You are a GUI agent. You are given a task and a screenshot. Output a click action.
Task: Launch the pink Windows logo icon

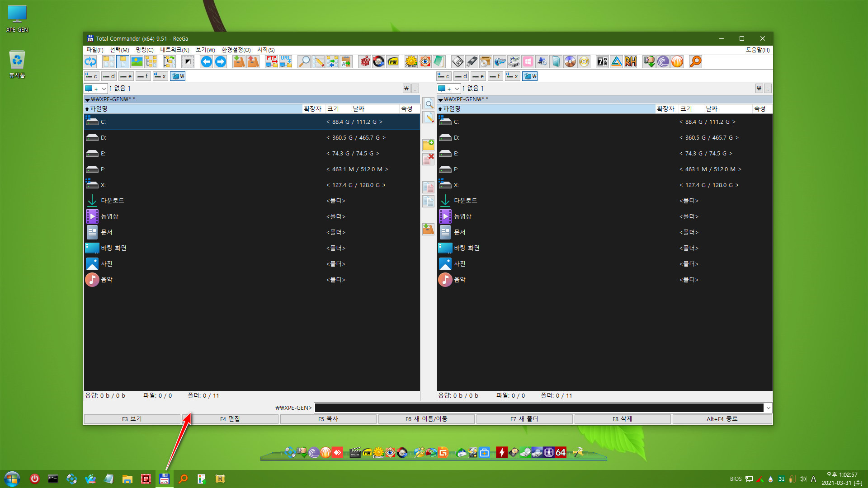point(528,61)
